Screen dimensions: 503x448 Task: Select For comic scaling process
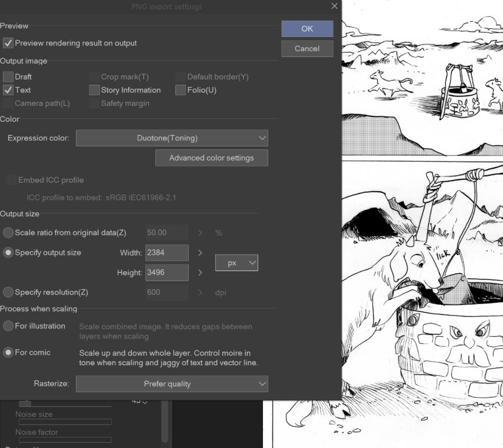point(8,353)
